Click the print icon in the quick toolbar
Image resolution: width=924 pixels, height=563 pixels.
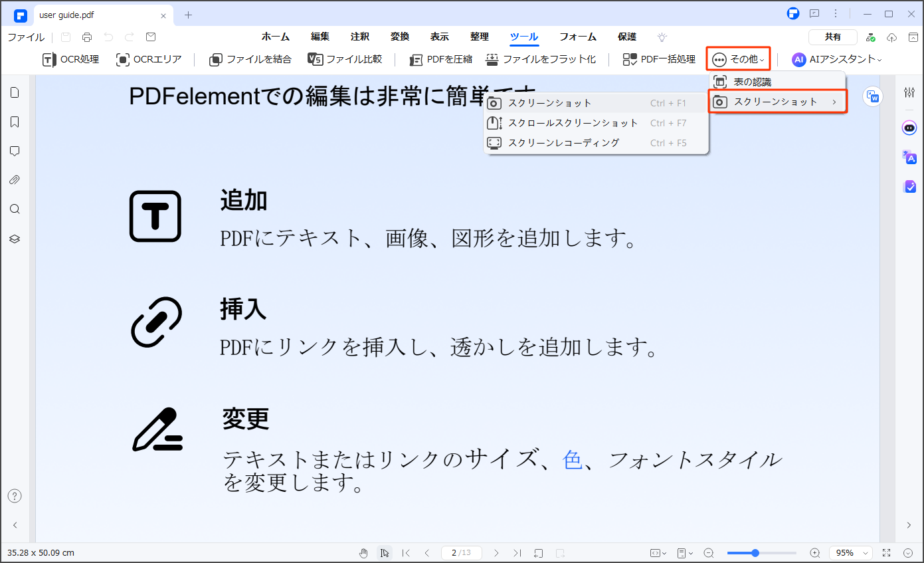(x=87, y=37)
